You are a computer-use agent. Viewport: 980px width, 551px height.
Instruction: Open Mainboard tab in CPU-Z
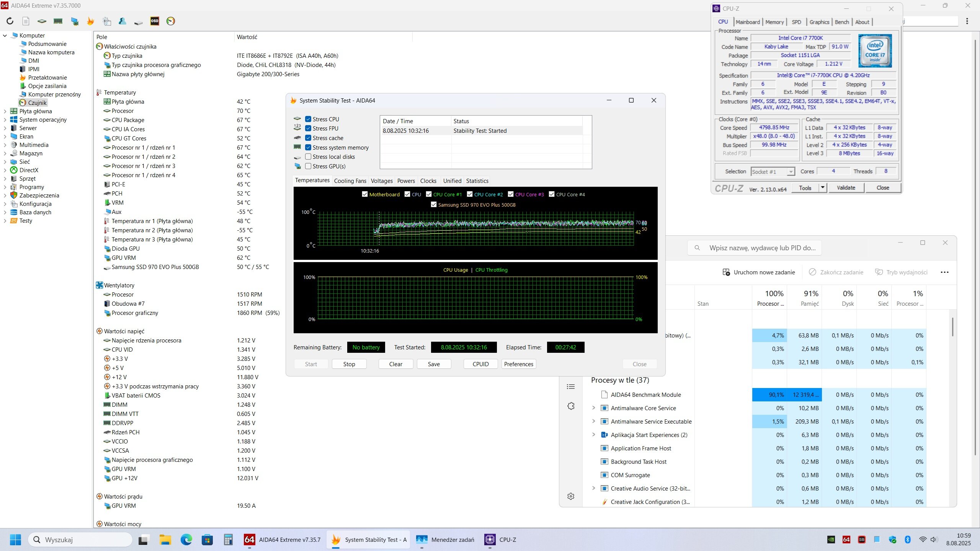click(x=748, y=22)
